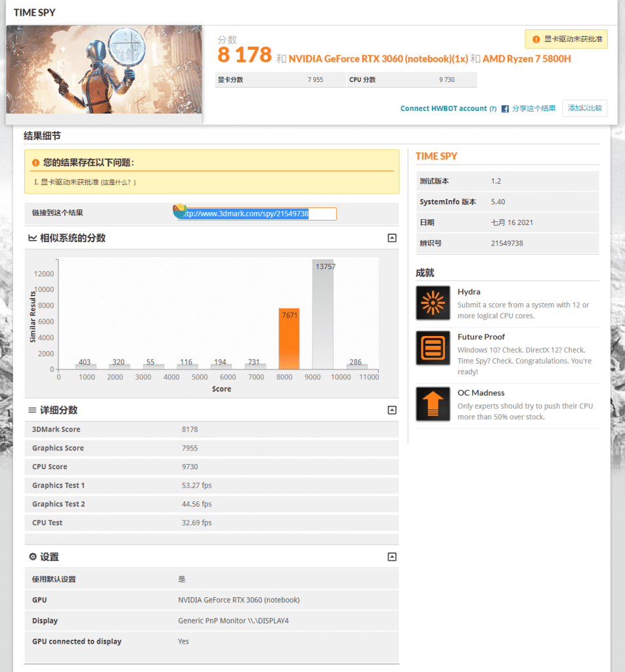Click the 显卡分数 value 7 955

pyautogui.click(x=316, y=79)
